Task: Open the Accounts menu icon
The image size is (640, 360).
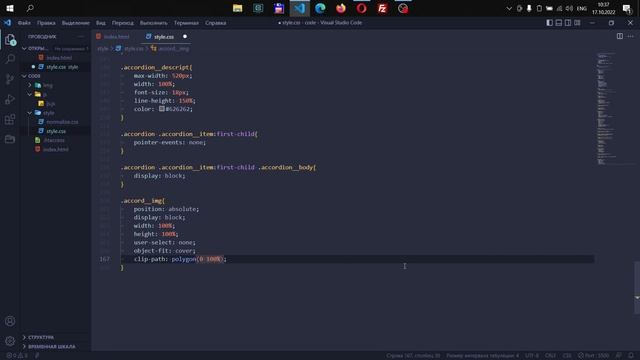Action: [10, 321]
